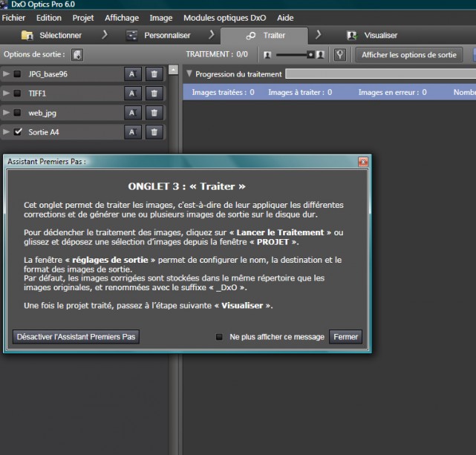Enable the JPG_base96 output checkbox
The image size is (476, 455).
tap(17, 73)
